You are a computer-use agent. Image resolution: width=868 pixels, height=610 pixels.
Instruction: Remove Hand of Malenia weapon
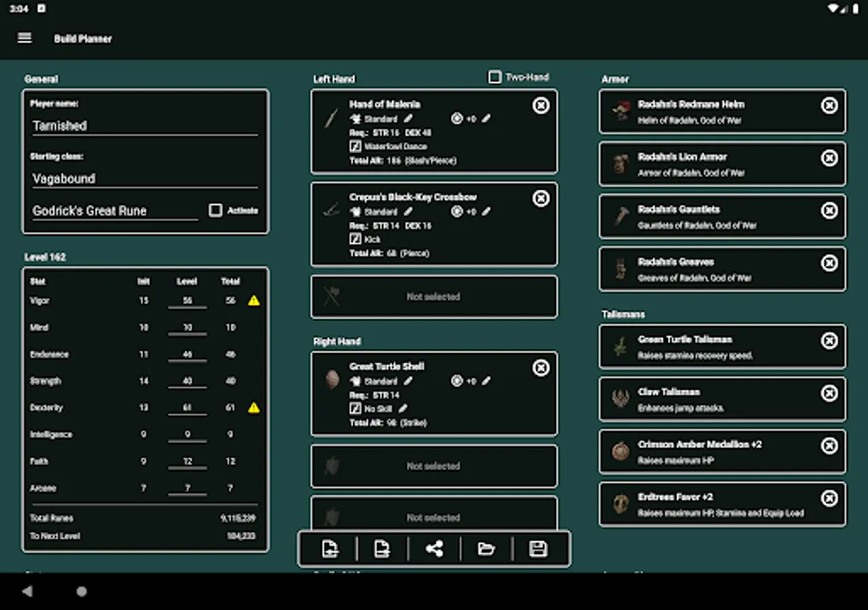(540, 105)
